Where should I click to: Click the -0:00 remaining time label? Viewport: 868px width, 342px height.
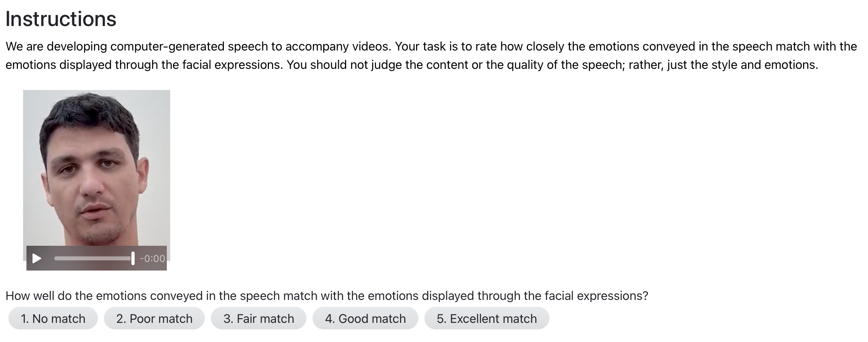(x=152, y=259)
